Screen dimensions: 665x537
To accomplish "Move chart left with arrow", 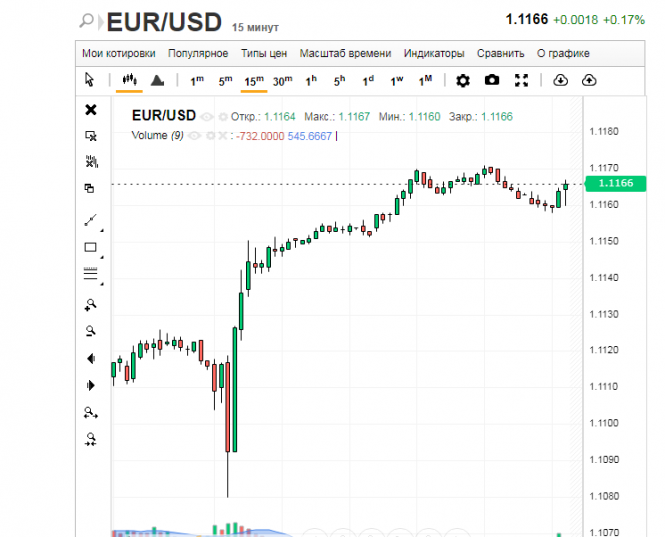I will pos(91,359).
